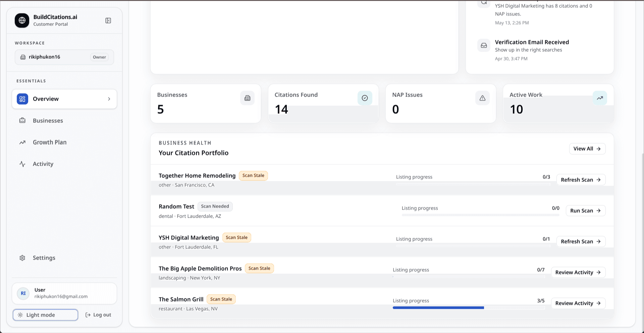The image size is (644, 333).
Task: Click the Citations Found checkmark icon
Action: click(x=365, y=98)
